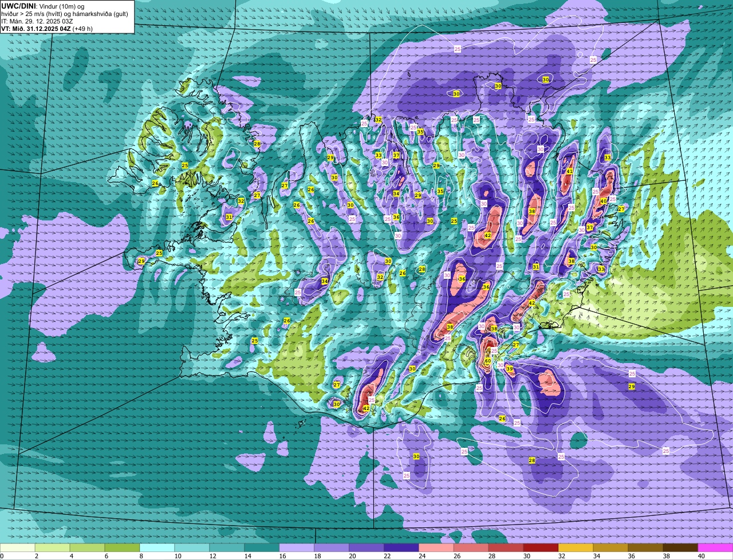Click the legend scale tick label 28

(x=492, y=556)
